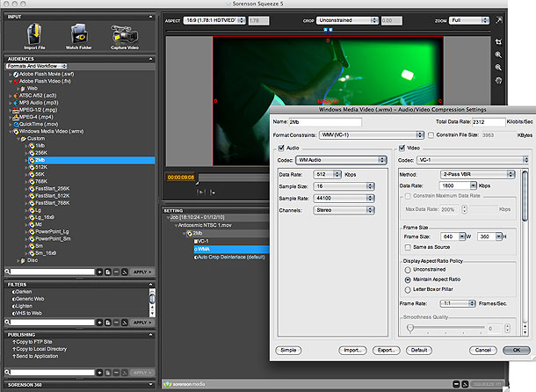Click the OK button
Viewport: 536px width, 392px height.
pyautogui.click(x=515, y=350)
